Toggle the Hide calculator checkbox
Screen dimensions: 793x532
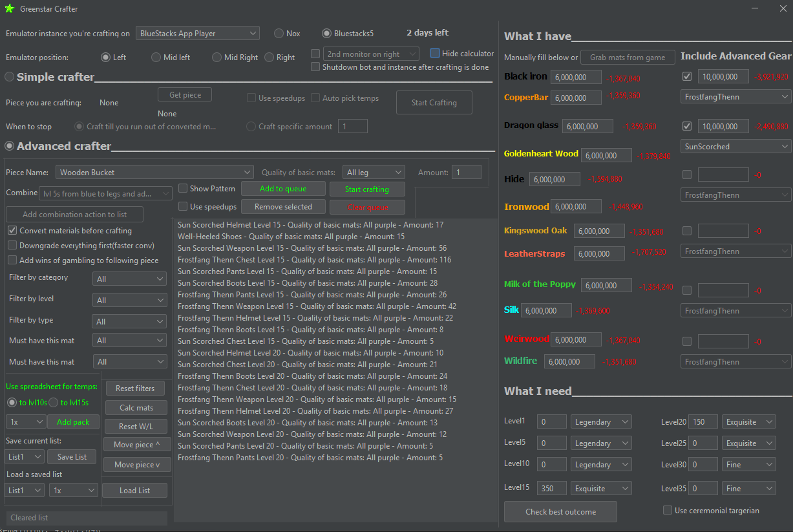[x=435, y=53]
